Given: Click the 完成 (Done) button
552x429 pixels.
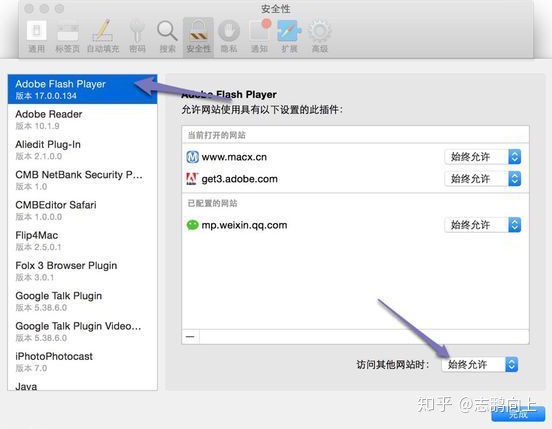Looking at the screenshot, I should coord(518,415).
